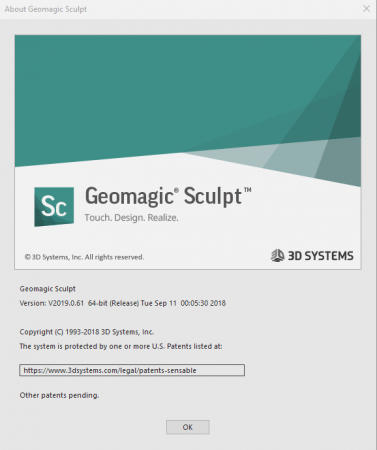This screenshot has height=450, width=377.
Task: Click the Copyright (C) 1993-2018 3D Systems line
Action: point(87,332)
